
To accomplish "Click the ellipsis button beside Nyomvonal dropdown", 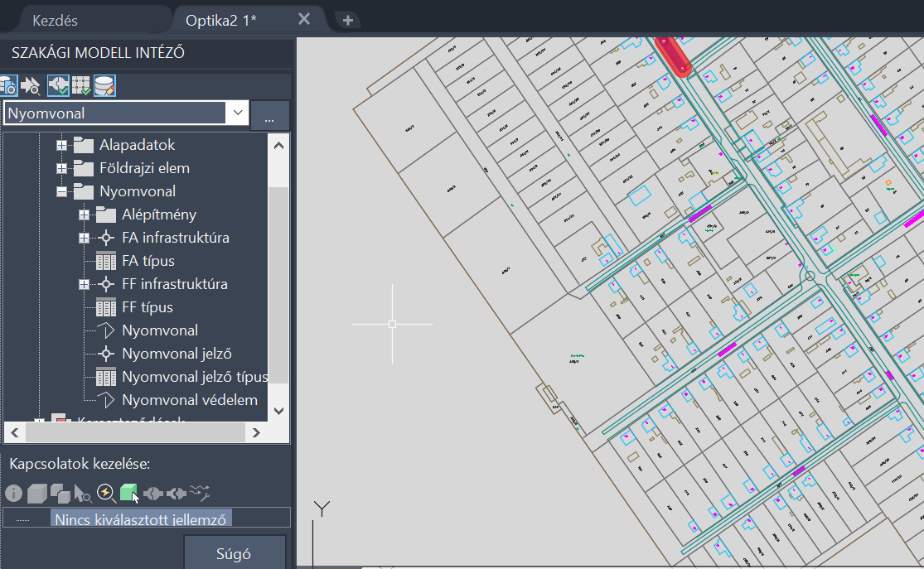I will click(269, 115).
